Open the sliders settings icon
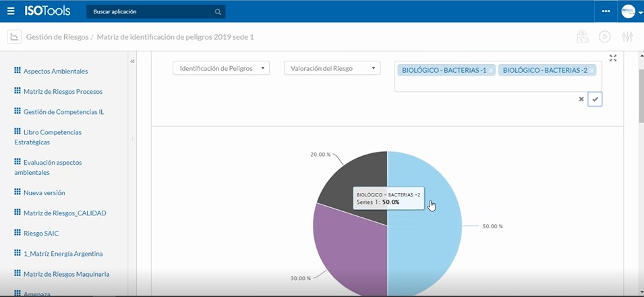The width and height of the screenshot is (644, 297). [627, 37]
